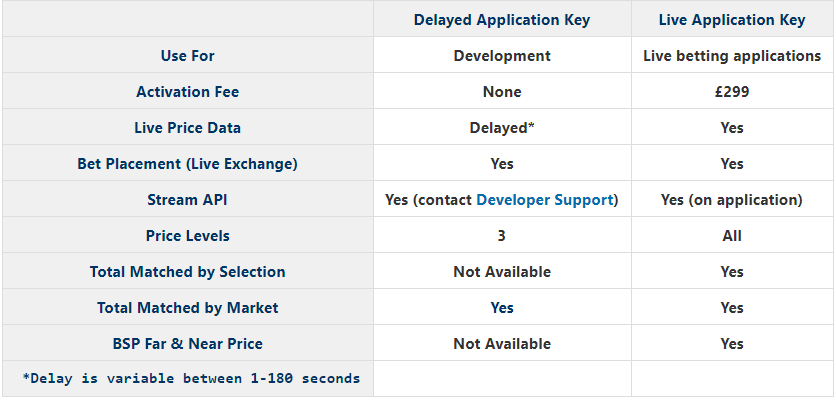
Task: Click the Price Levels value 3
Action: tap(502, 236)
